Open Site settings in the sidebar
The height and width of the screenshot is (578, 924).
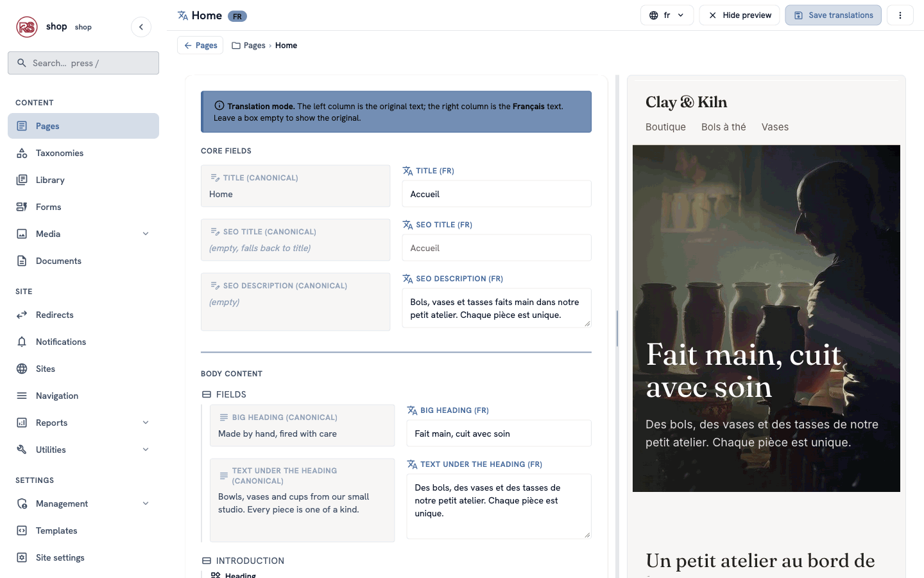pos(83,557)
